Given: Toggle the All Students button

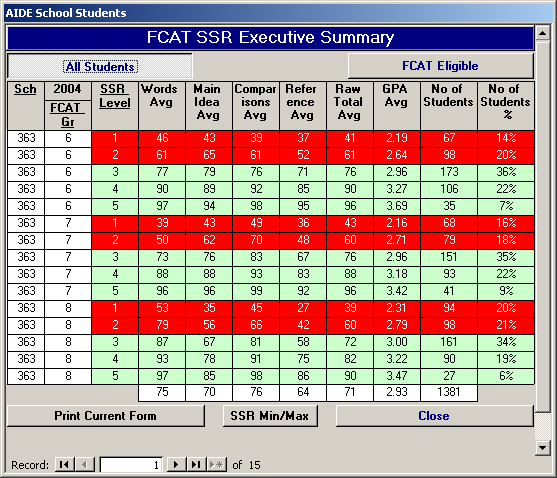Looking at the screenshot, I should pyautogui.click(x=100, y=66).
